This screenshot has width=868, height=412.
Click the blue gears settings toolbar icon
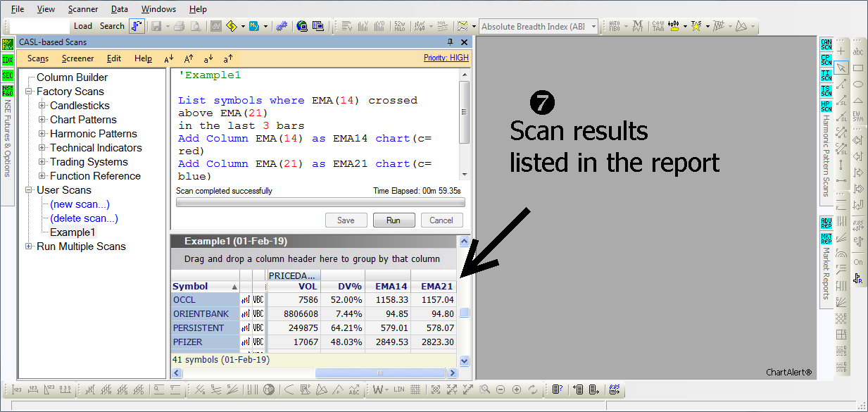282,26
